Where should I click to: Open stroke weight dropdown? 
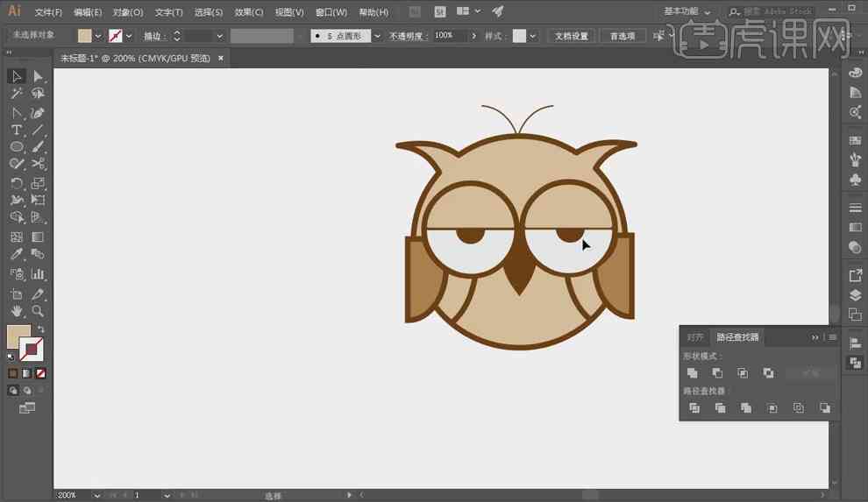220,36
